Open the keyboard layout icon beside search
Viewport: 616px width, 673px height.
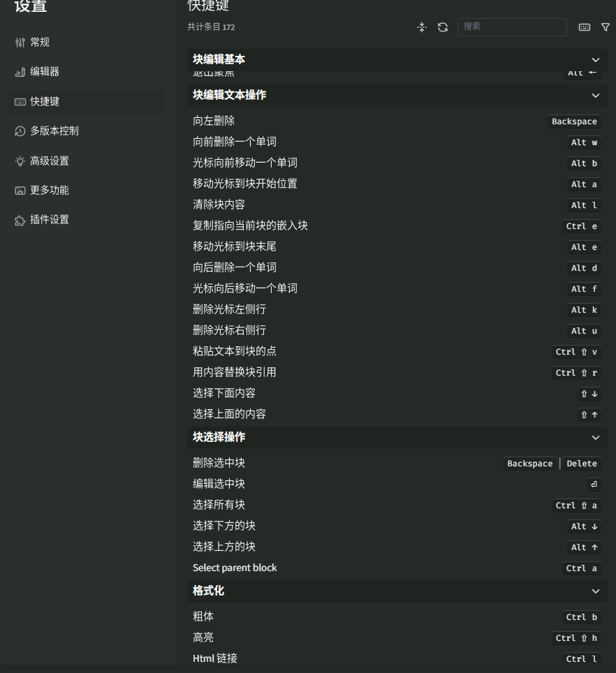pyautogui.click(x=585, y=27)
